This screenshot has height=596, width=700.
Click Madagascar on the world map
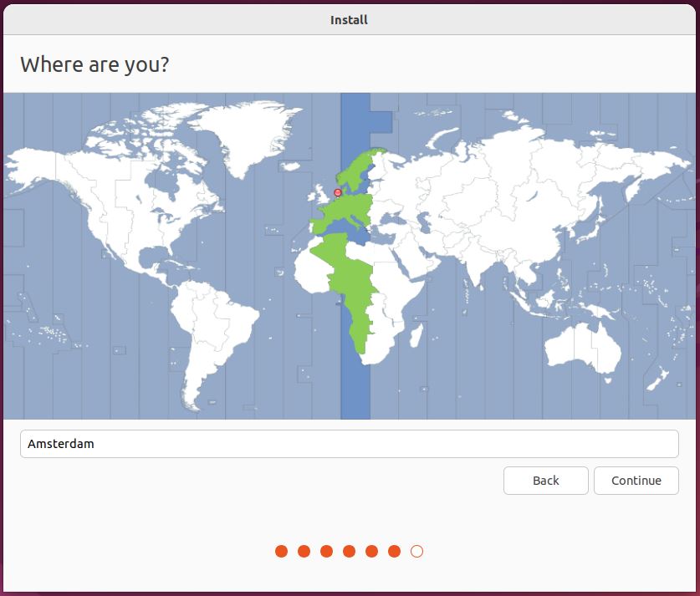click(x=416, y=335)
